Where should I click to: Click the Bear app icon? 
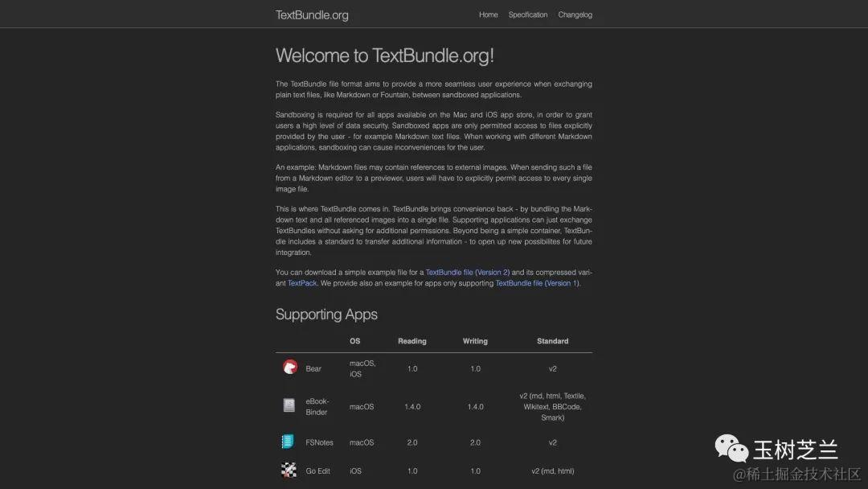(290, 368)
